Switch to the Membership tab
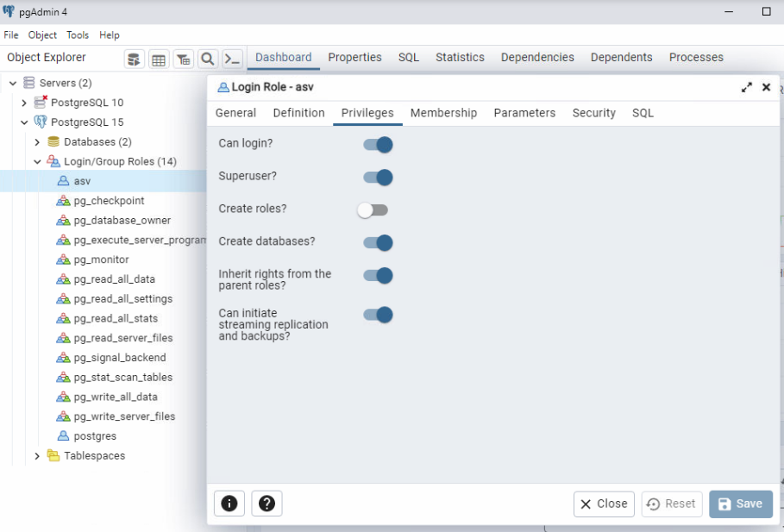The width and height of the screenshot is (784, 532). pos(443,113)
